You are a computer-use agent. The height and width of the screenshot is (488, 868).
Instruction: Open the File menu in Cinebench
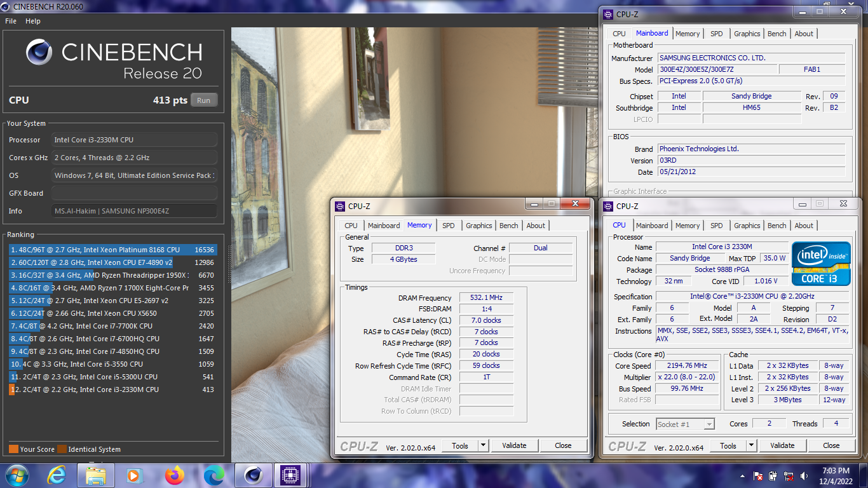(x=11, y=21)
